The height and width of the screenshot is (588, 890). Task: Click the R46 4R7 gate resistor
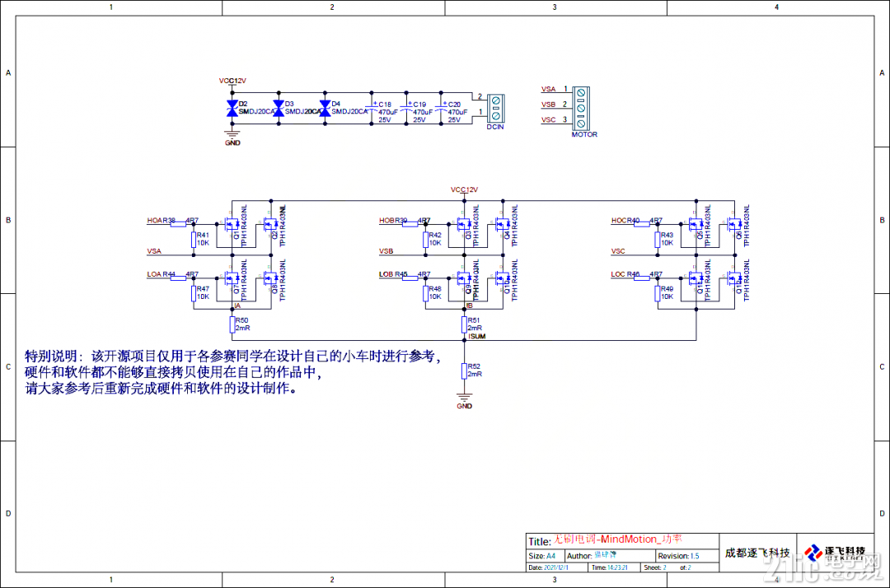click(x=643, y=278)
